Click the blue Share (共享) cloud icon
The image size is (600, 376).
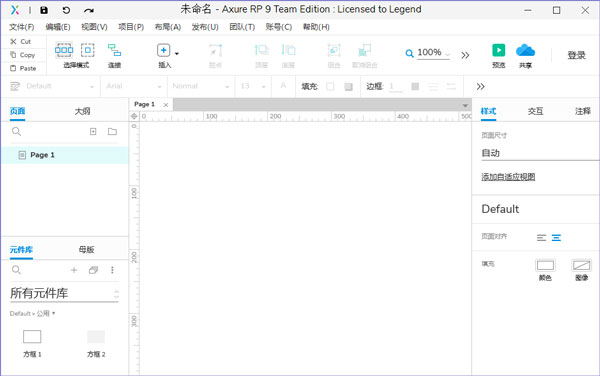(525, 50)
